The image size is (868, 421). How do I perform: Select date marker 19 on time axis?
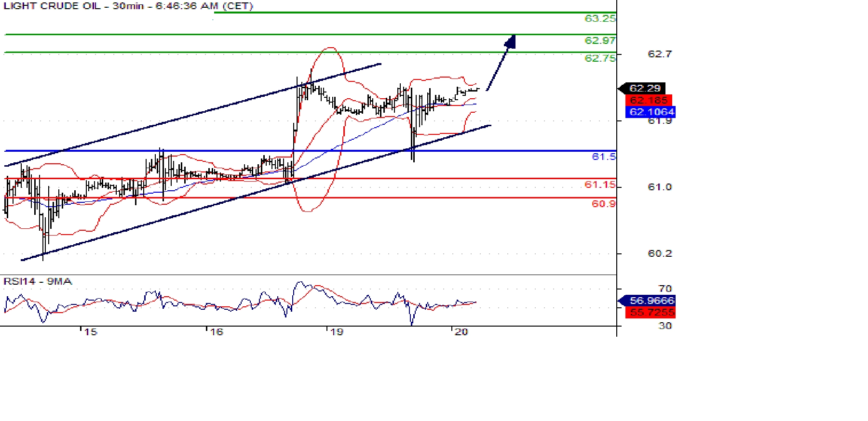337,332
